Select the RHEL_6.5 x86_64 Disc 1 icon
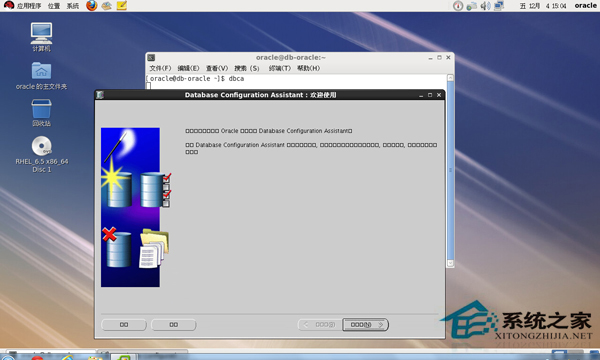The height and width of the screenshot is (360, 600). pyautogui.click(x=42, y=155)
